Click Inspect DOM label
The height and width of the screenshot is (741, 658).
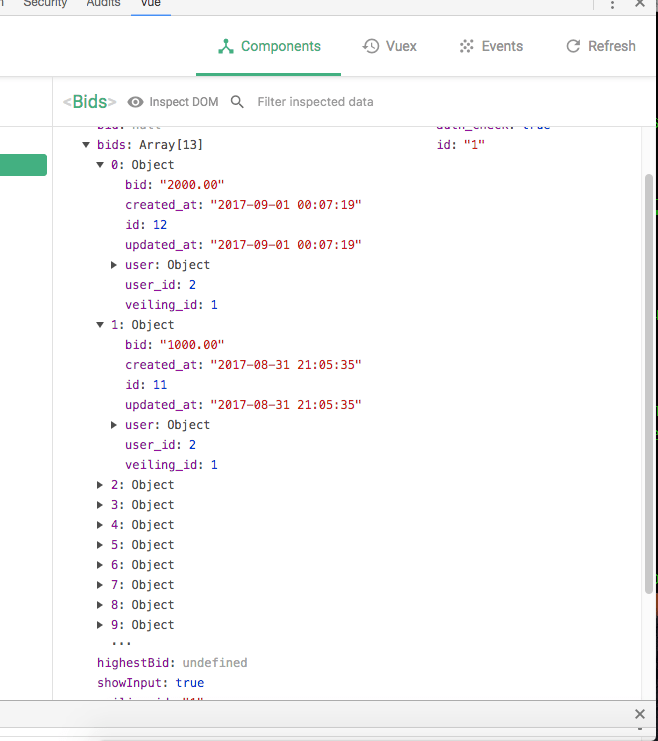pyautogui.click(x=184, y=102)
